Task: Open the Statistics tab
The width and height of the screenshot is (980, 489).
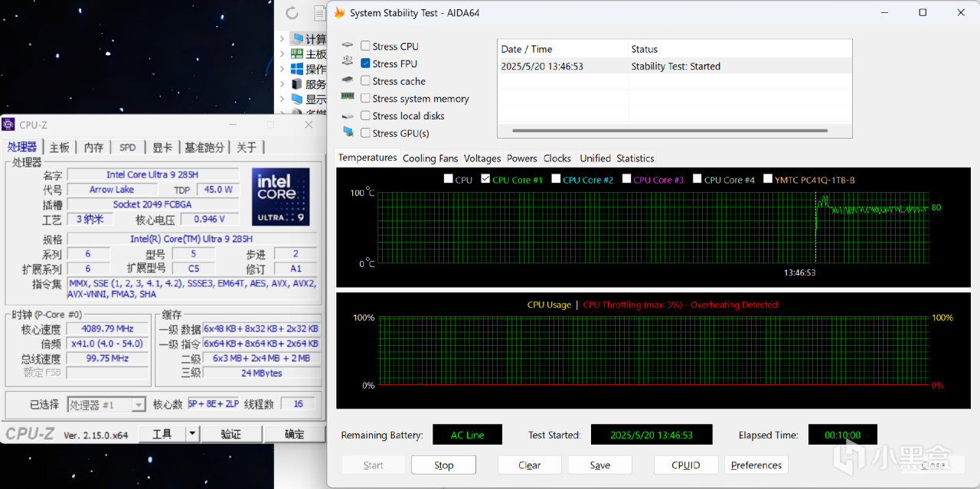Action: (x=635, y=158)
